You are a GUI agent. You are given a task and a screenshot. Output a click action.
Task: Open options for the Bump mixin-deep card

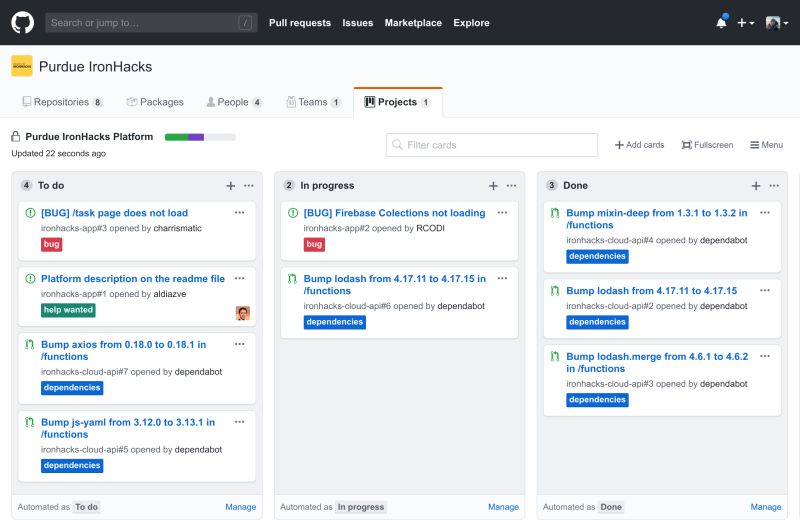point(765,213)
